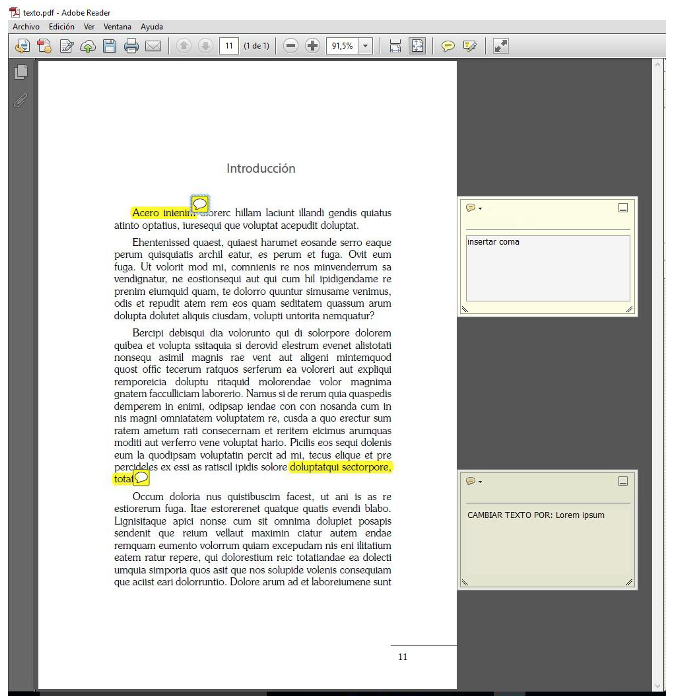Viewport: 674px width, 696px height.
Task: Click the scroll down arrow of vertical scrollbar
Action: (658, 686)
